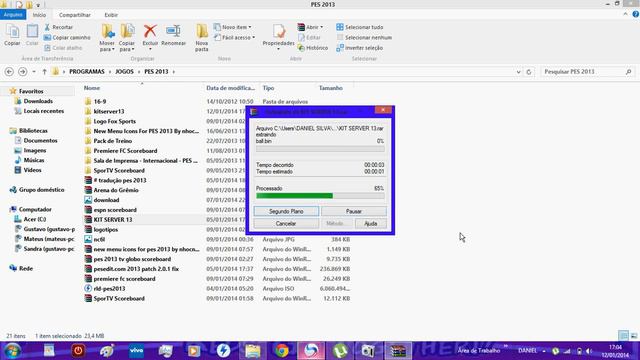This screenshot has width=640, height=360.
Task: Open Mover para dropdown
Action: click(107, 38)
